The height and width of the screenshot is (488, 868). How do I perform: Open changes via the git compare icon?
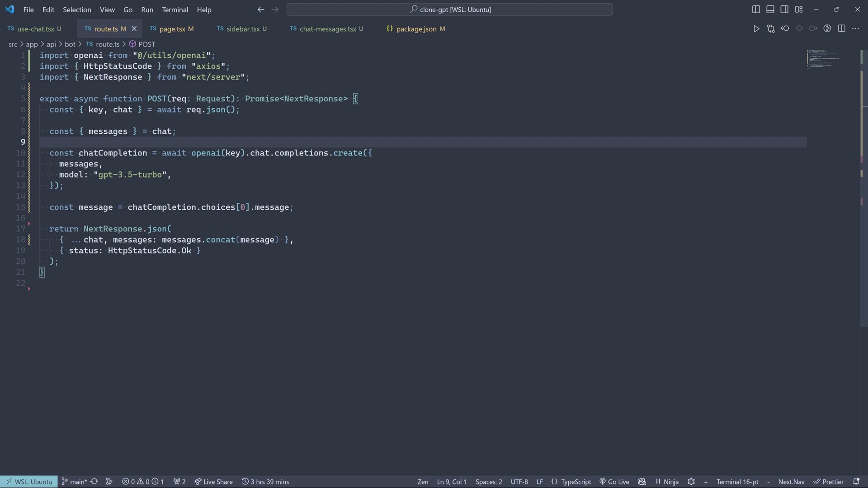pos(771,28)
